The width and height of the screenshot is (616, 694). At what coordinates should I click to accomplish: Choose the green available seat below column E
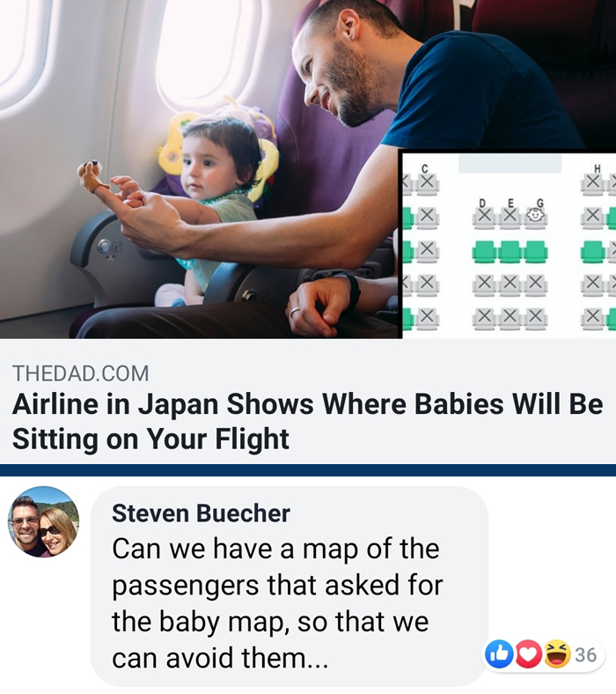[510, 251]
